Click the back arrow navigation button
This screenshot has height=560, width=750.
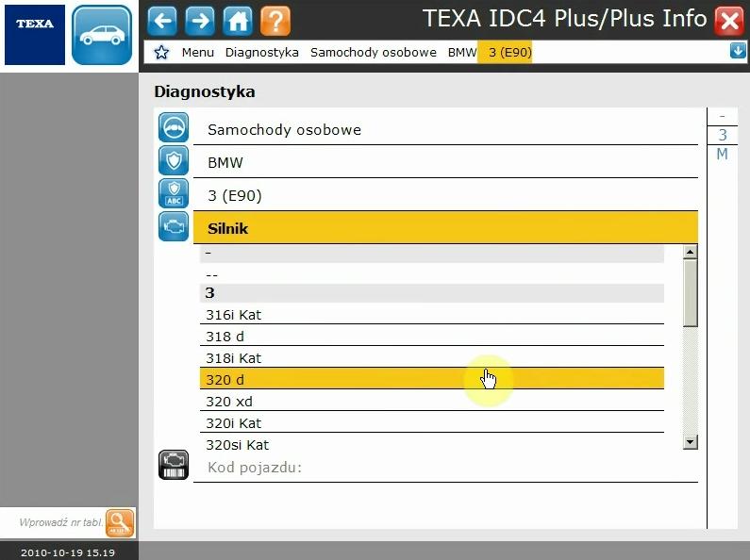click(x=162, y=20)
